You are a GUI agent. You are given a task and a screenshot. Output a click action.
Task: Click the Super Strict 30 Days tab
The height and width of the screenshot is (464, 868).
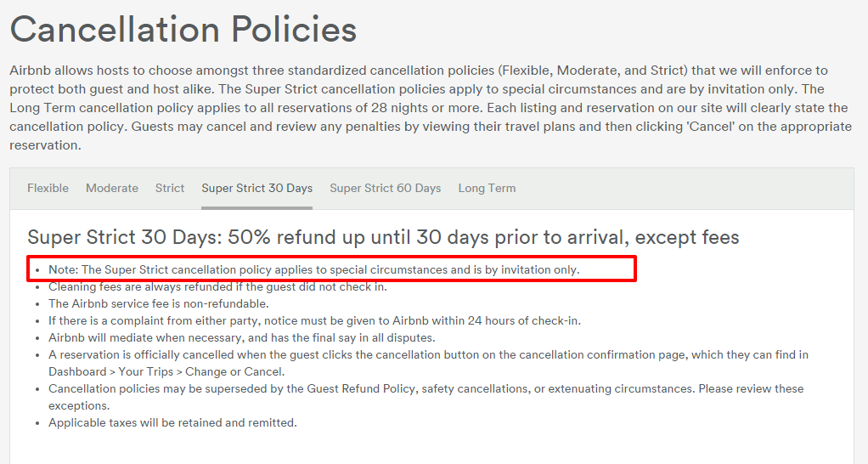(256, 188)
